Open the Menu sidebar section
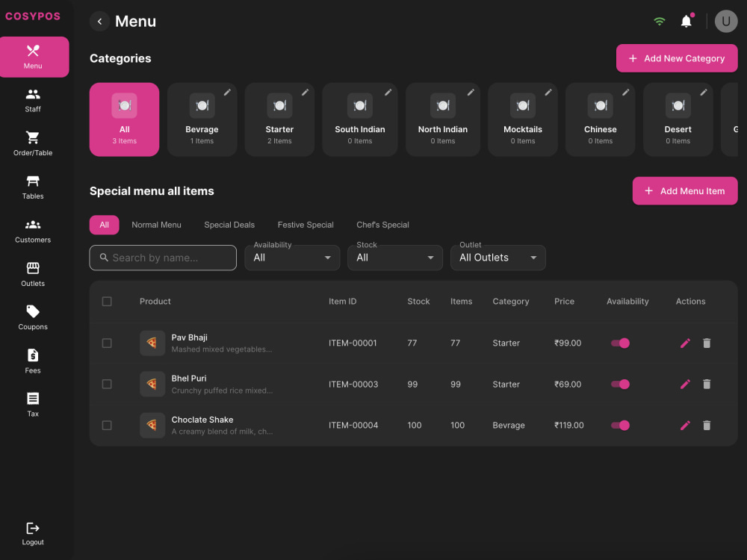747x560 pixels. pyautogui.click(x=33, y=57)
